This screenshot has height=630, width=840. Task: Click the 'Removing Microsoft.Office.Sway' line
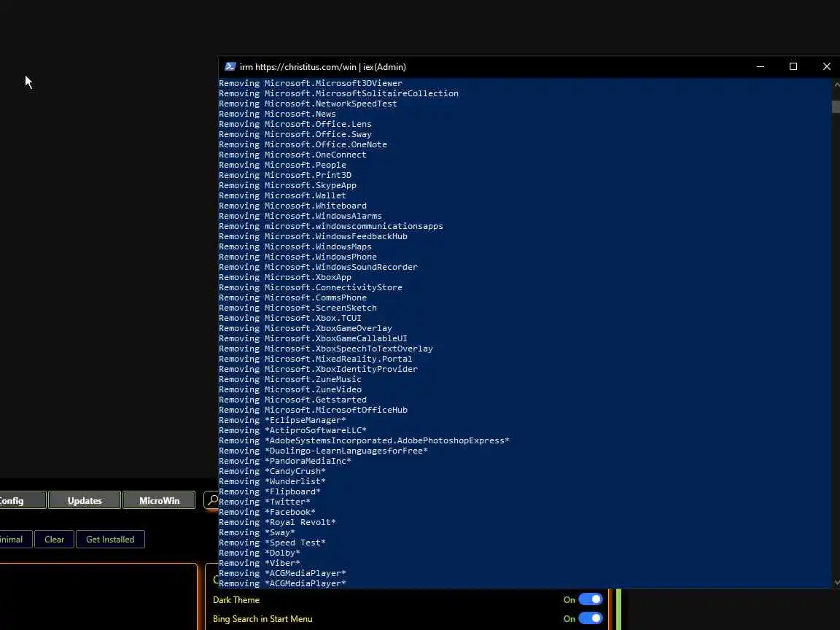[x=295, y=134]
